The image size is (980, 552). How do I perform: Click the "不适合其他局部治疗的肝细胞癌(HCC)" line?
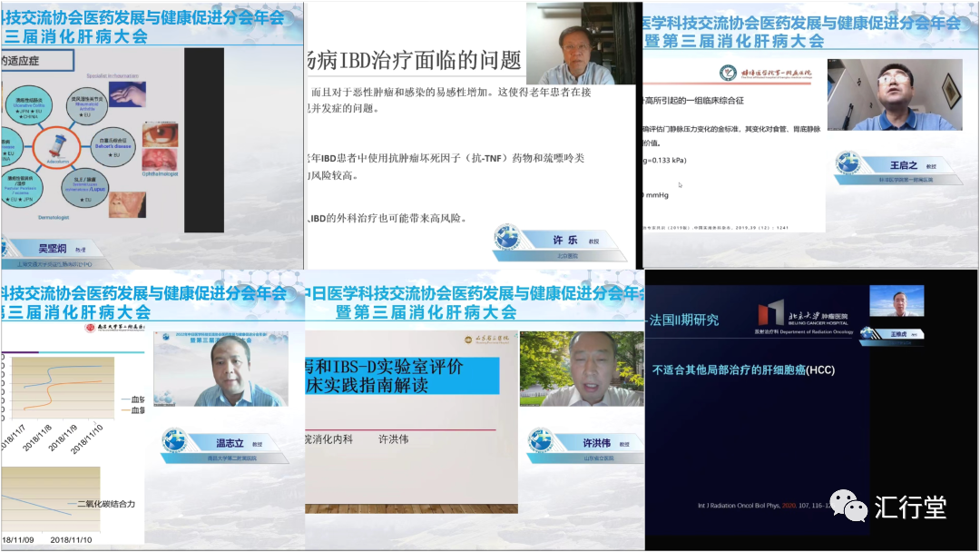(744, 370)
